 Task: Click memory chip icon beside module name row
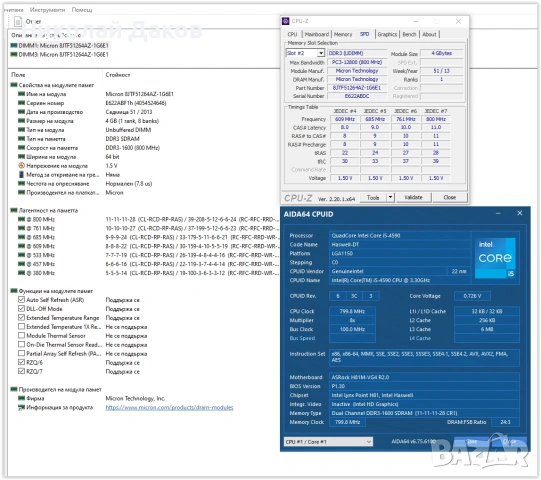(21, 94)
